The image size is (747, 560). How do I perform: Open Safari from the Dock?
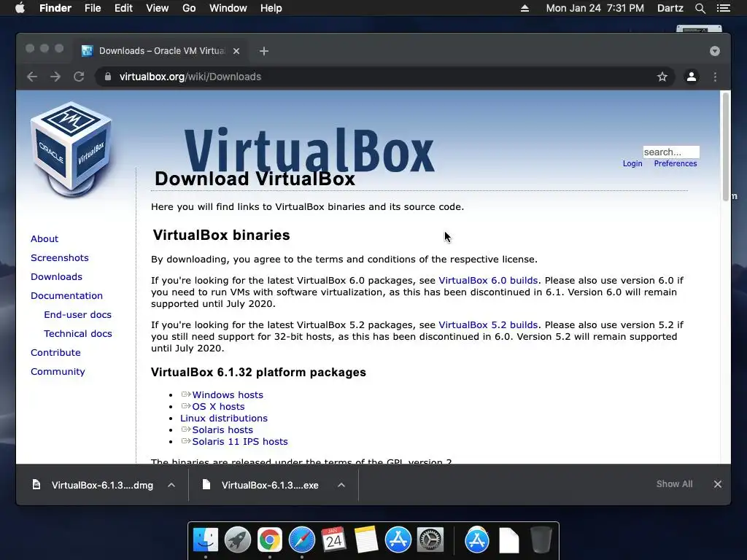301,540
